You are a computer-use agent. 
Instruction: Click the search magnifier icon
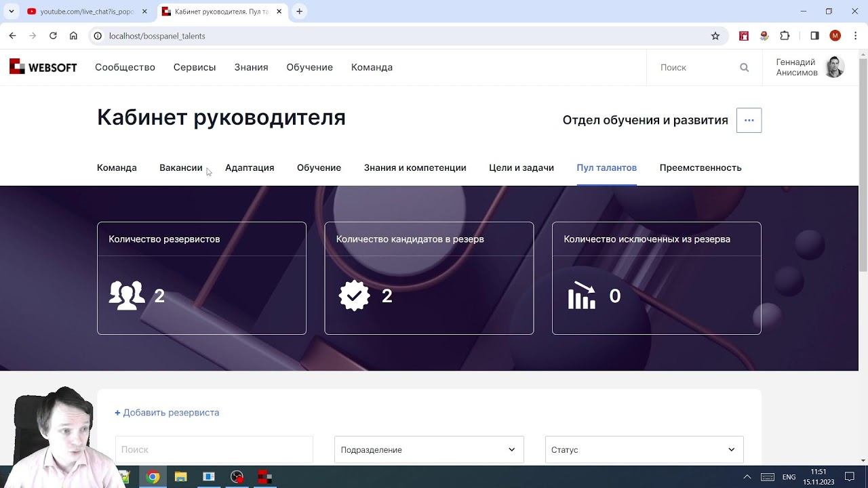click(744, 67)
